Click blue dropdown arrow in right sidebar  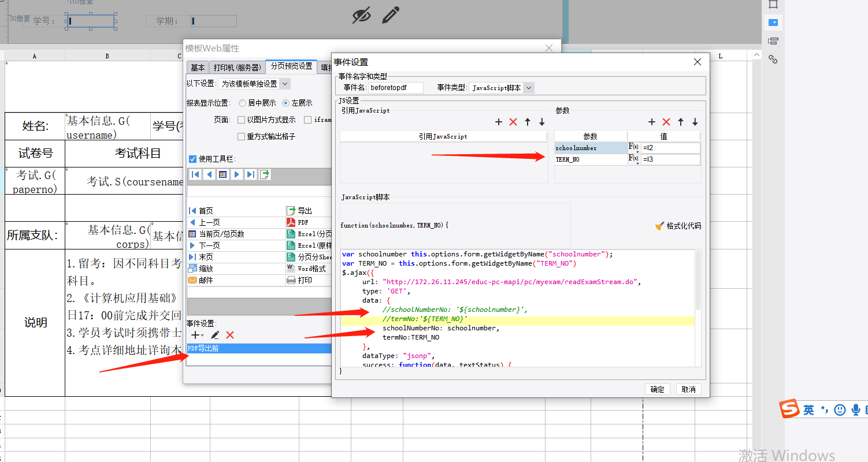coord(773,23)
